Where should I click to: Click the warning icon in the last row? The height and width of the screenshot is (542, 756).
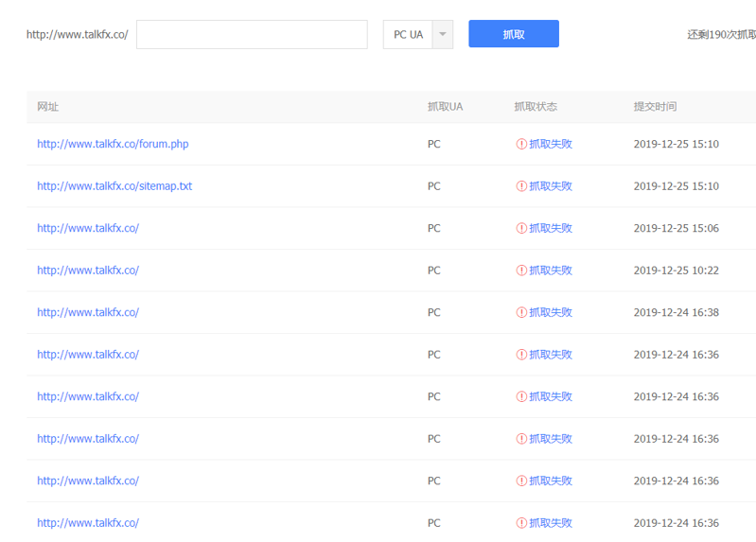coord(521,523)
